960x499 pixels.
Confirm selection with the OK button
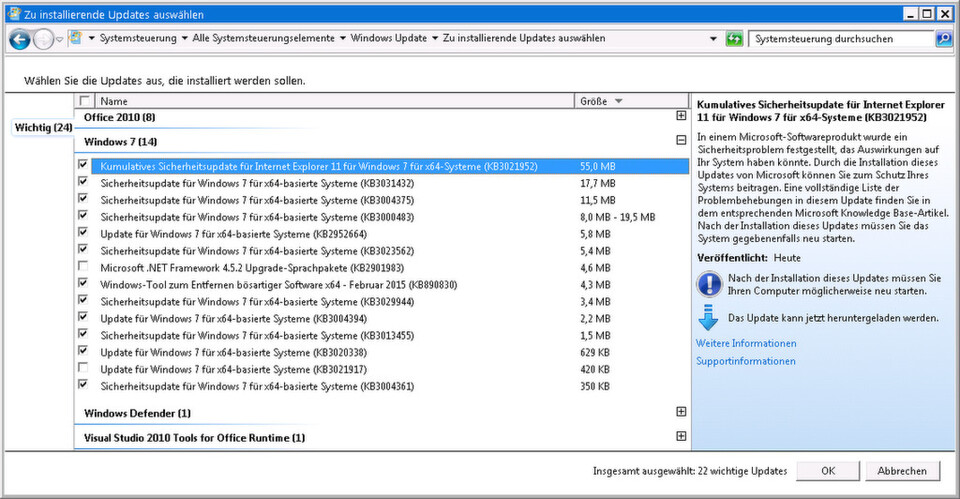[828, 471]
